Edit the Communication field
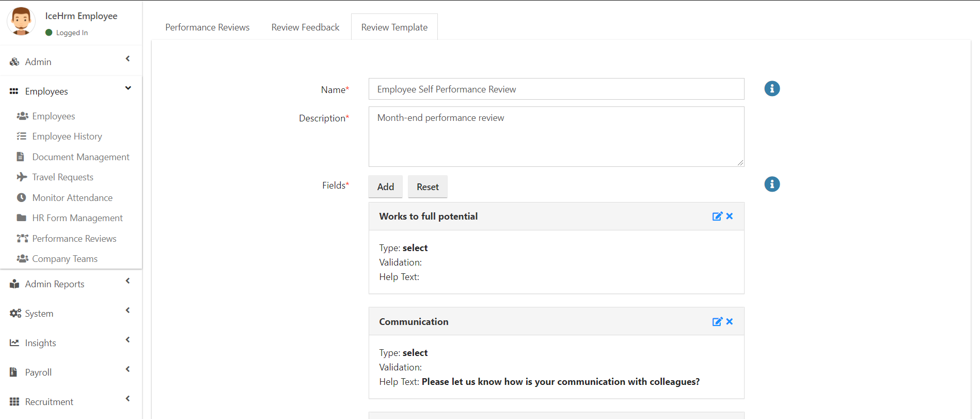980x419 pixels. click(717, 321)
